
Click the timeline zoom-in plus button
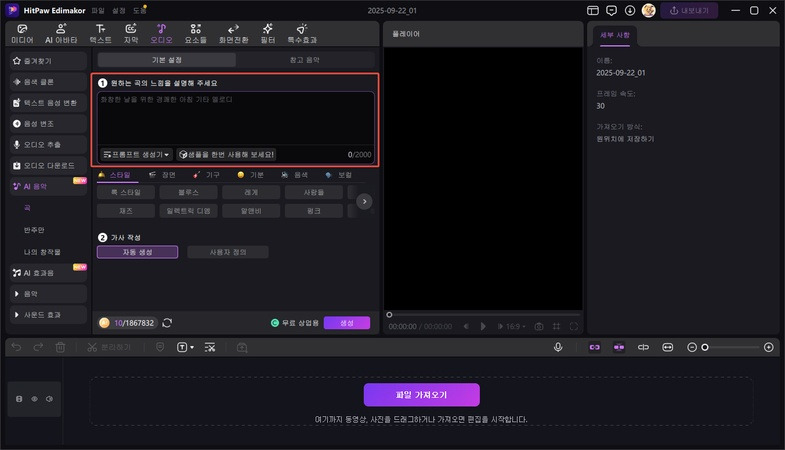(x=768, y=347)
